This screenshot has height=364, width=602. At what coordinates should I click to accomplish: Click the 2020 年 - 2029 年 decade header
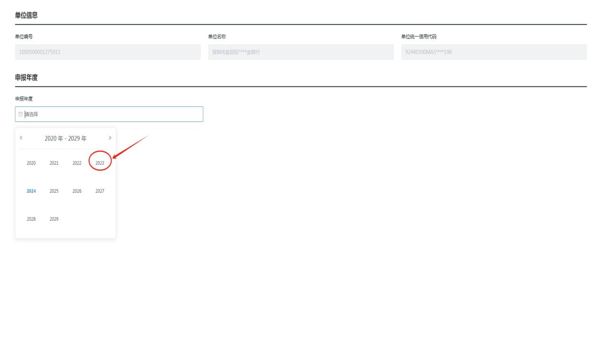(x=66, y=138)
